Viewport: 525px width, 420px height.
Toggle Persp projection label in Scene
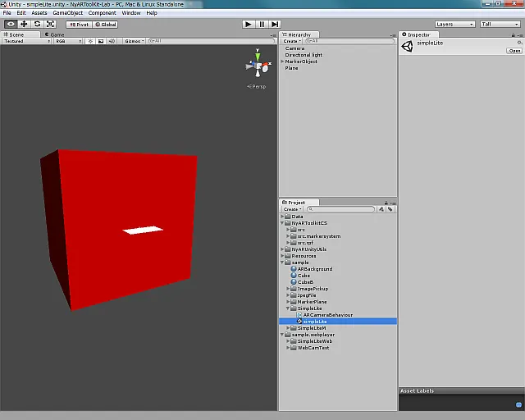pos(257,86)
